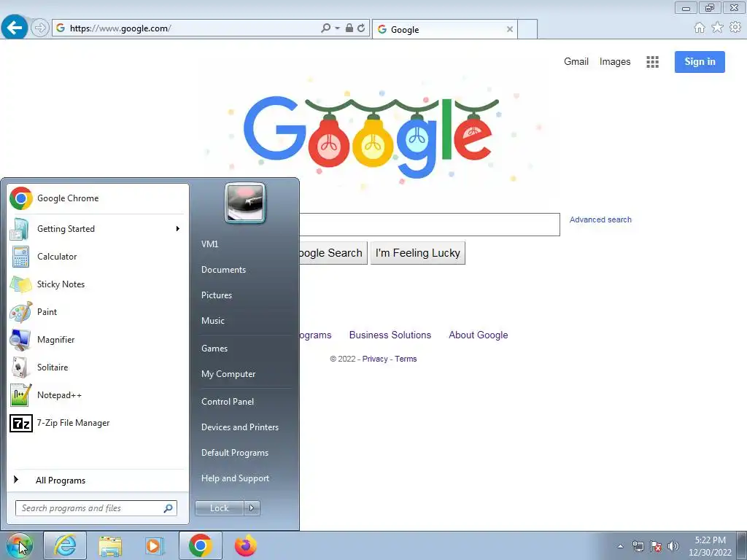Open Pictures from the Start menu

(217, 295)
